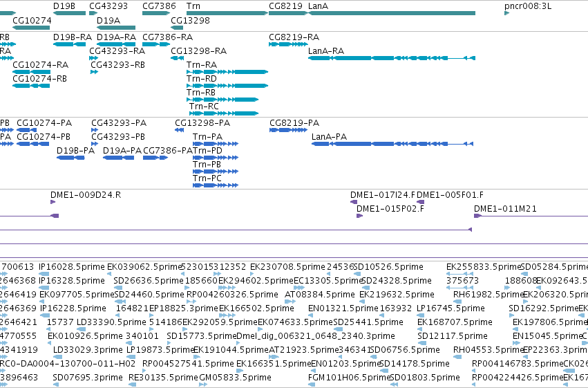
Task: Open the CG43293-PA protein label
Action: [x=119, y=123]
